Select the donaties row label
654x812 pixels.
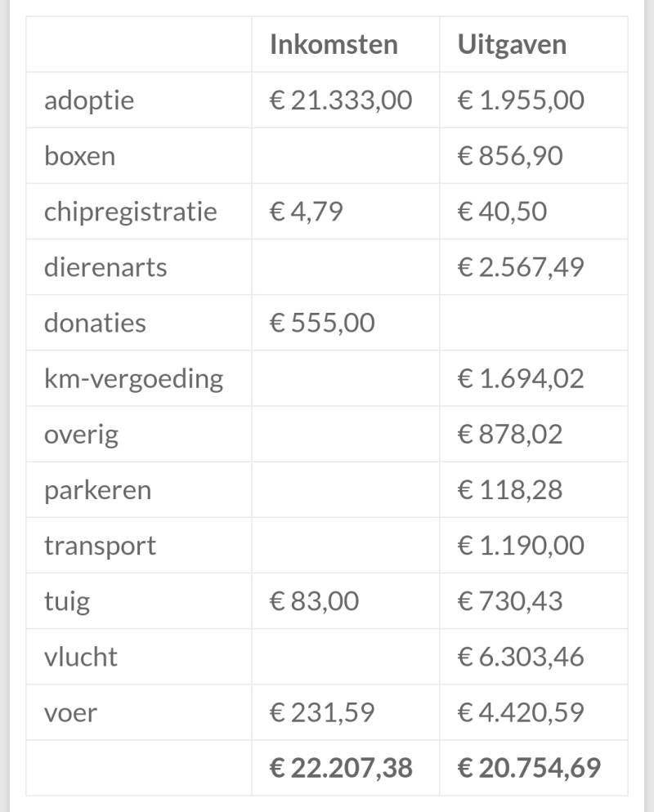[x=95, y=323]
